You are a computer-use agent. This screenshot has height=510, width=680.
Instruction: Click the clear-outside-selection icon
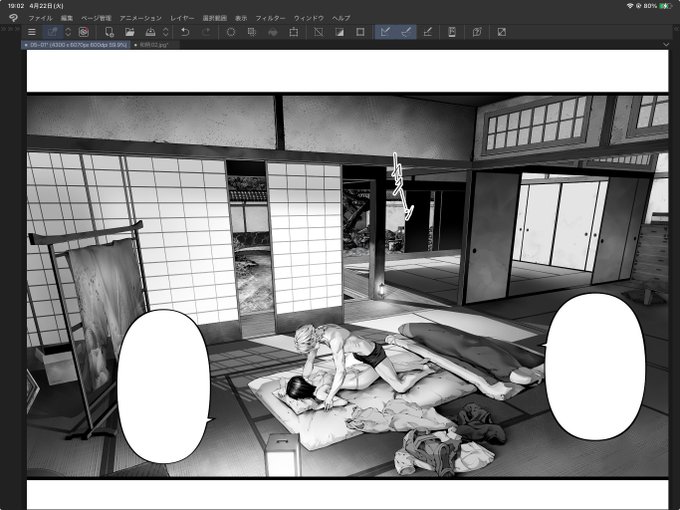(x=252, y=32)
